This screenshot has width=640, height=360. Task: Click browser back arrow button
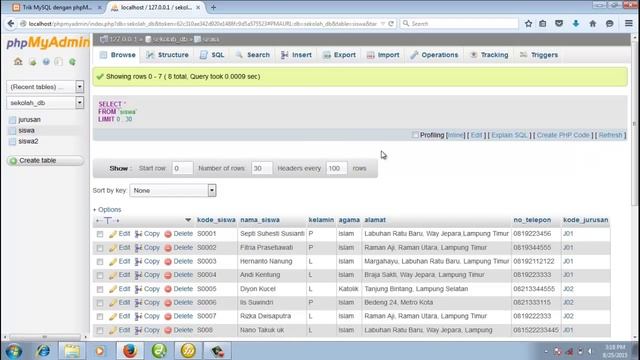[11, 24]
